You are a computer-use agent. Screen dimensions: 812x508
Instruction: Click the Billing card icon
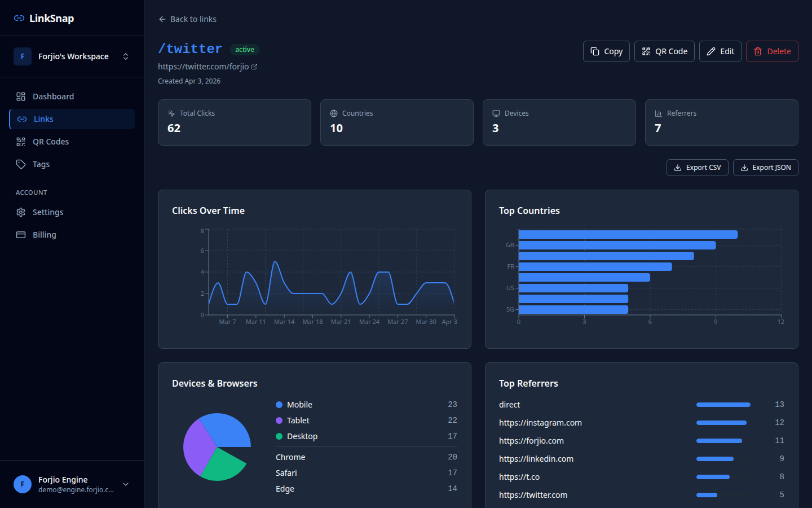point(21,234)
